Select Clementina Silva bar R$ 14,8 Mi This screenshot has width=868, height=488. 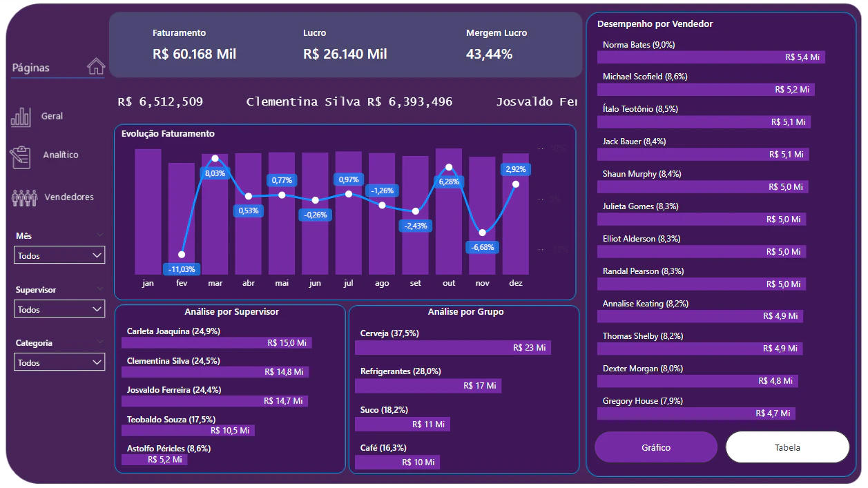(x=215, y=371)
